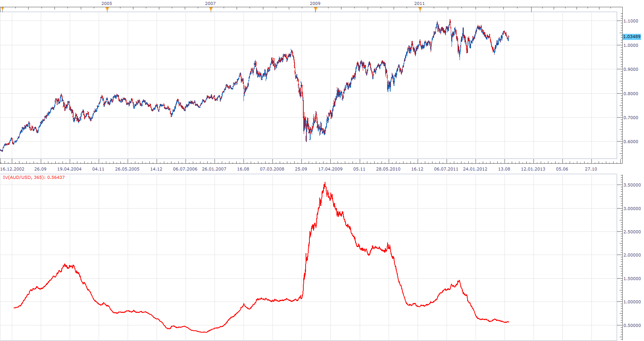This screenshot has height=341, width=644.
Task: Select the 1.50000 indicator scale value
Action: coord(632,279)
